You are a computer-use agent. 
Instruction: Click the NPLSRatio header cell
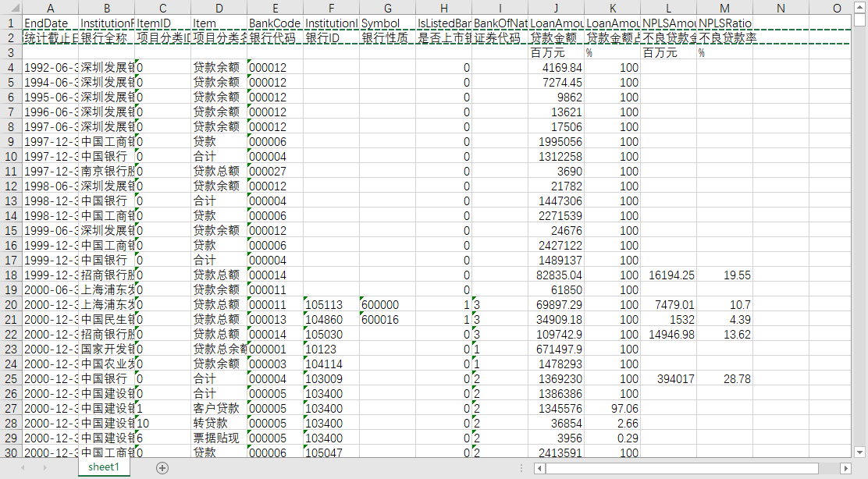(x=724, y=23)
